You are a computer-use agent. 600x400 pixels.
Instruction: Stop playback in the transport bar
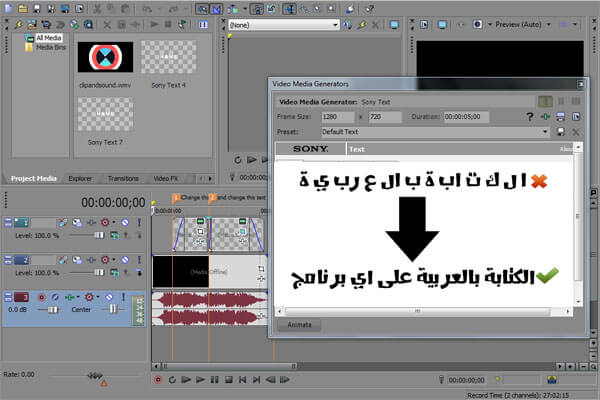[x=228, y=380]
